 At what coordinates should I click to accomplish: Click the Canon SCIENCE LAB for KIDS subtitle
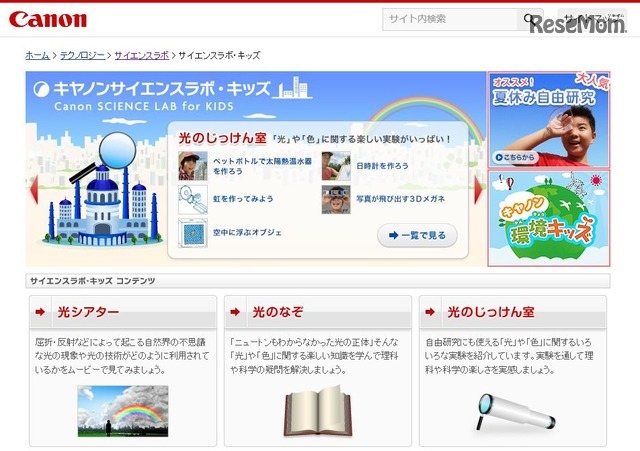(x=144, y=107)
